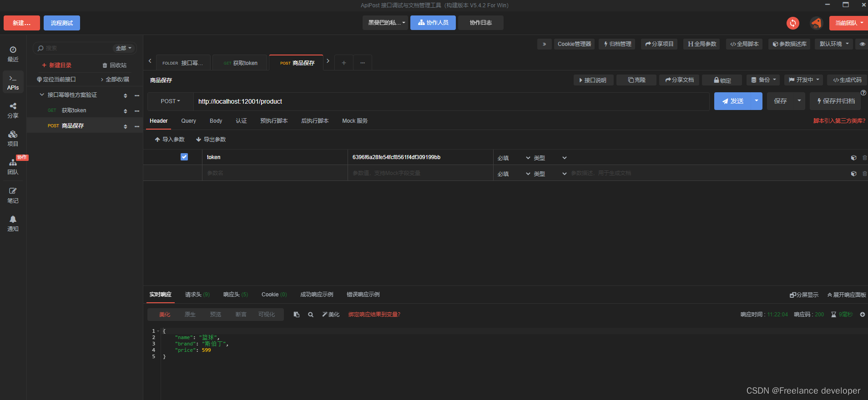Open the 当前团队 dropdown
The height and width of the screenshot is (400, 868).
pyautogui.click(x=849, y=23)
